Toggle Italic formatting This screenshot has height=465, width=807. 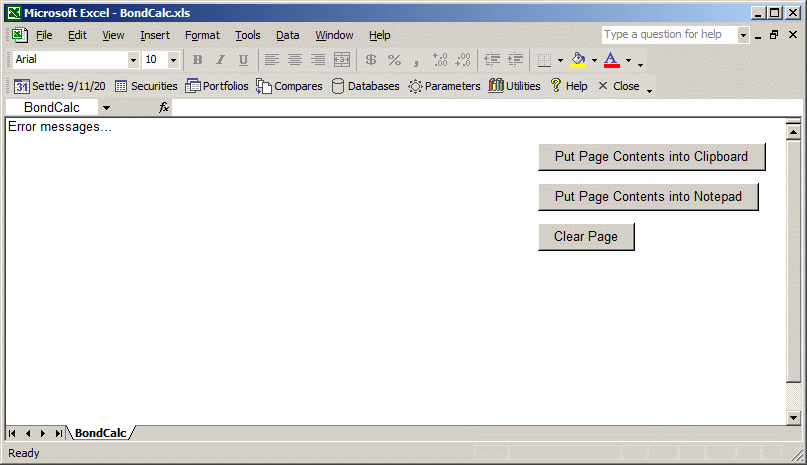220,60
